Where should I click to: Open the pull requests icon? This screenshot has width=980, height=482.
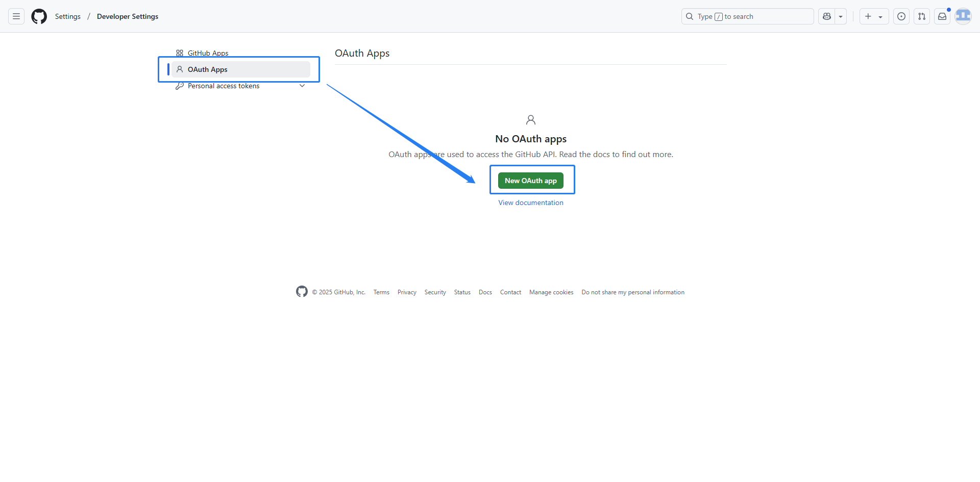click(922, 16)
